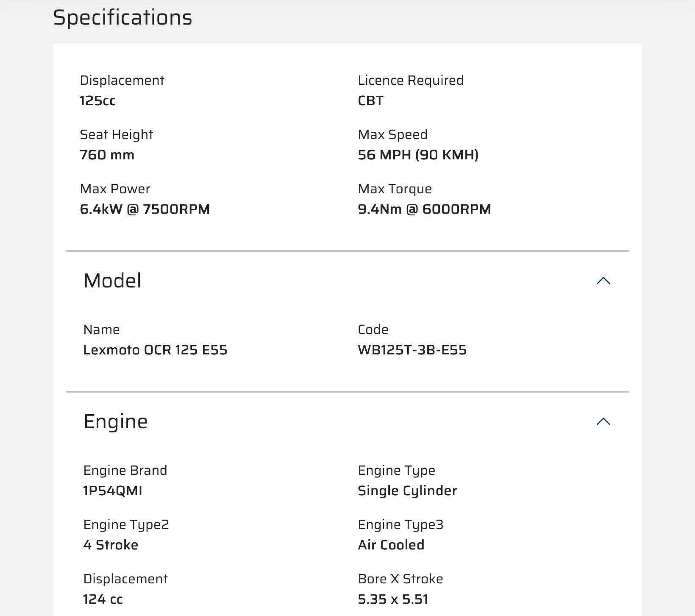Click the WB125T-3B-E55 model code
This screenshot has width=695, height=616.
412,350
